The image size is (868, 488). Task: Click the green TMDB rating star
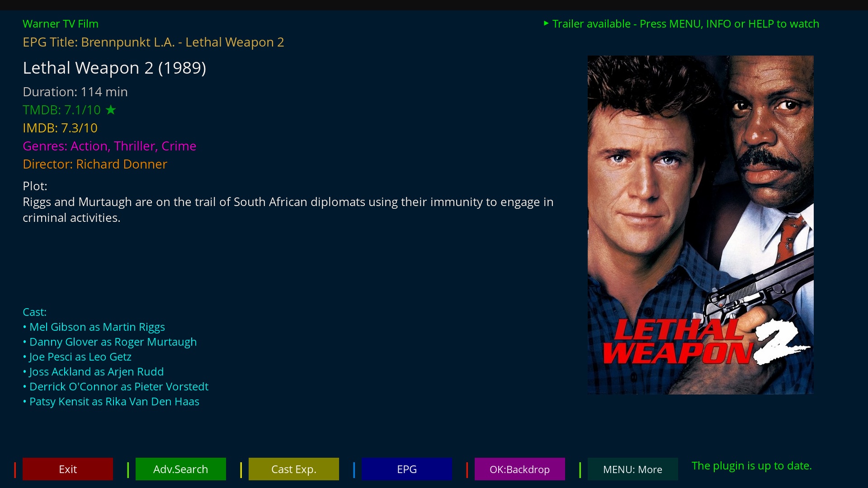click(x=111, y=110)
